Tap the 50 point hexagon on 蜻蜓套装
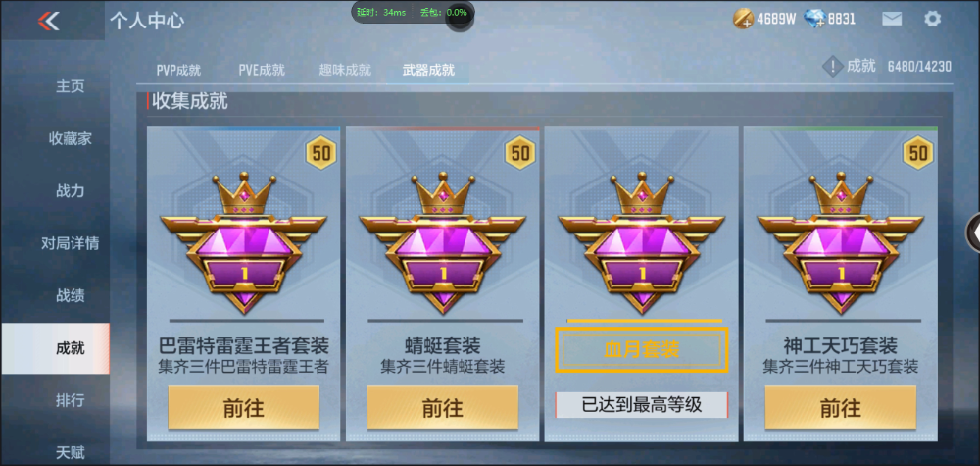 coord(520,153)
